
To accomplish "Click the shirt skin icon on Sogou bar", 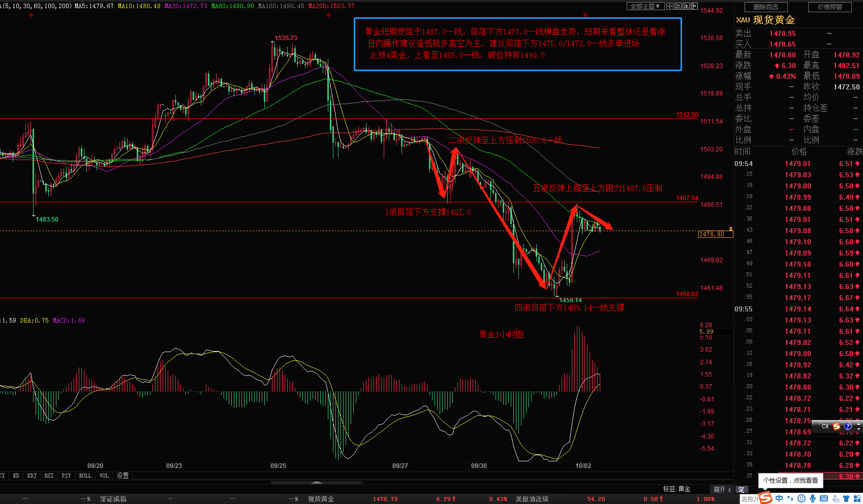I will point(846,498).
